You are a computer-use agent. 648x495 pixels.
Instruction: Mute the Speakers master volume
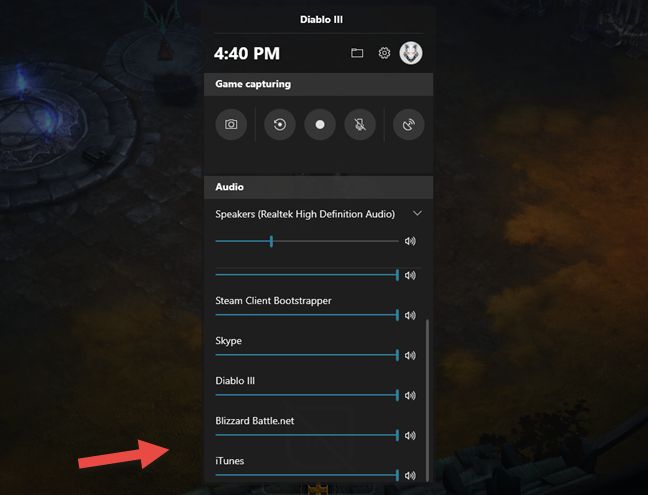coord(410,241)
